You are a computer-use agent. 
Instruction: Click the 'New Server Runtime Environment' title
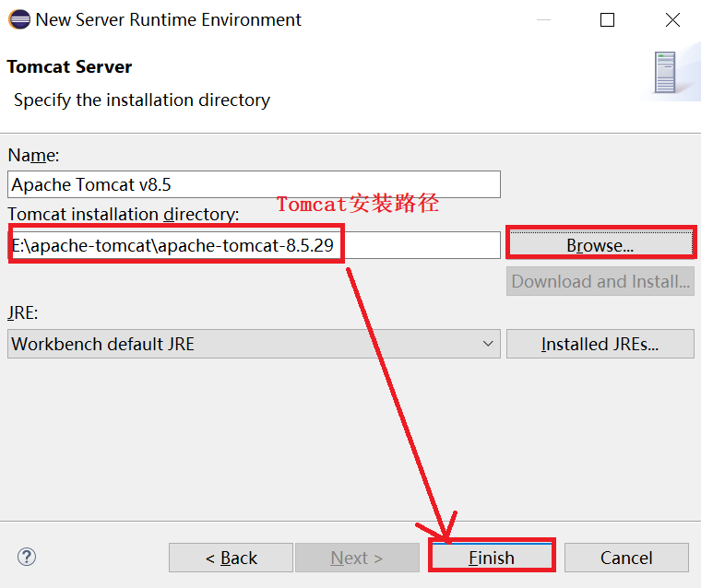point(168,19)
